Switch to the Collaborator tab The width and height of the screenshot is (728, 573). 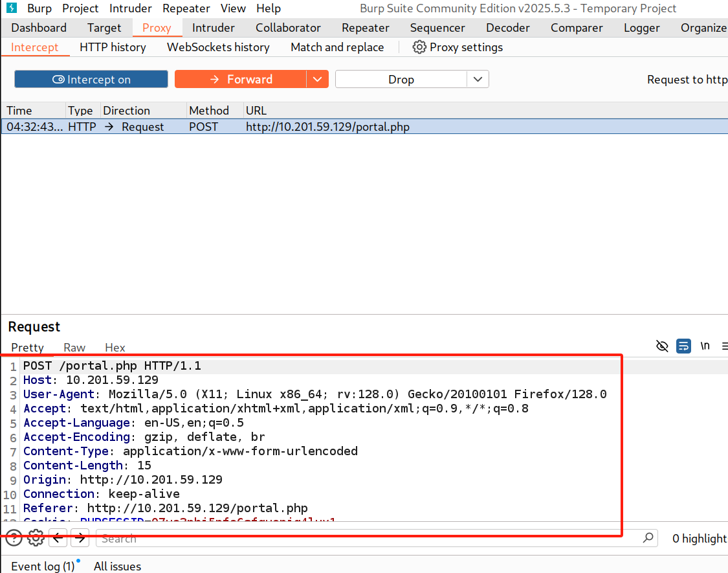pyautogui.click(x=288, y=28)
